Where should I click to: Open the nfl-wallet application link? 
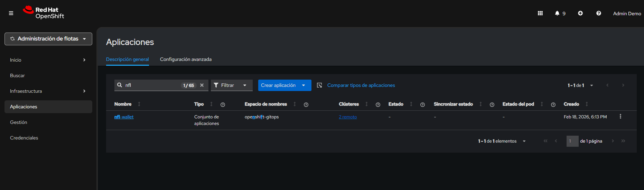[124, 117]
